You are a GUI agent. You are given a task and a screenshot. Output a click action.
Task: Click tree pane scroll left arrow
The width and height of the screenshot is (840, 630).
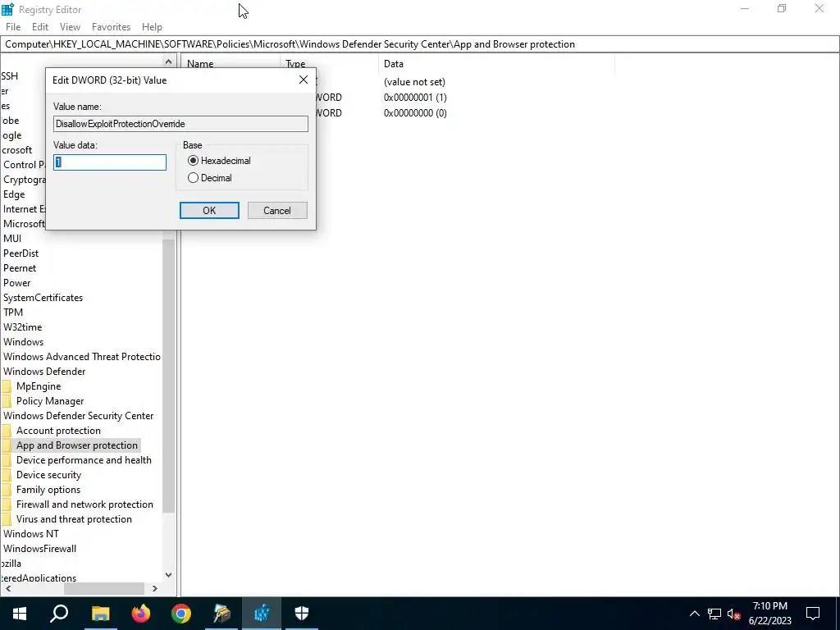click(x=7, y=588)
